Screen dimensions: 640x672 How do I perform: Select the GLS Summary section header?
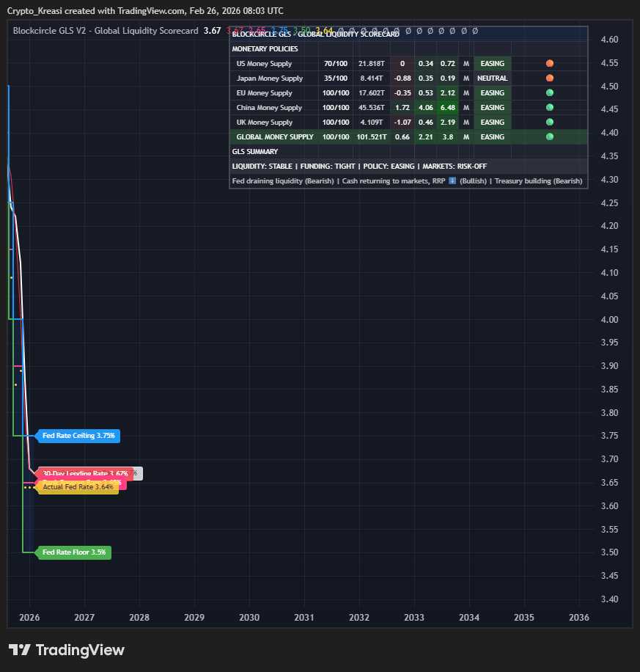[x=254, y=152]
